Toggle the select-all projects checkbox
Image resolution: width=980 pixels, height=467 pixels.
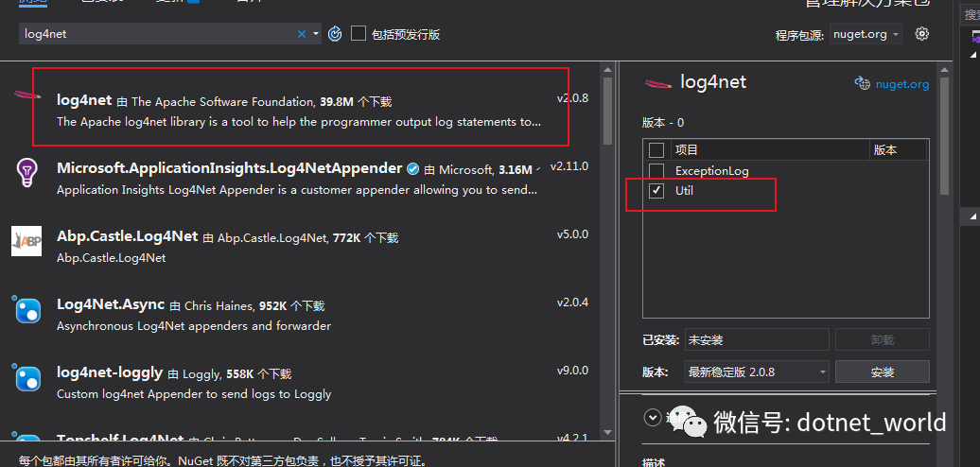click(x=656, y=150)
